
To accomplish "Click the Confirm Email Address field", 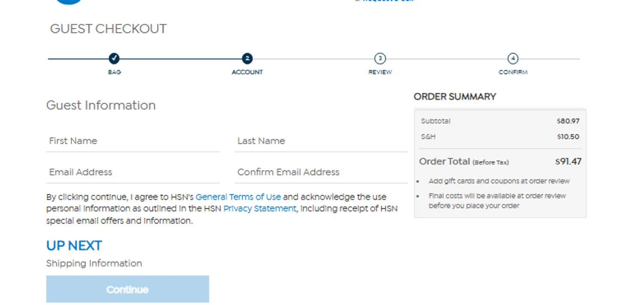I will click(x=321, y=172).
